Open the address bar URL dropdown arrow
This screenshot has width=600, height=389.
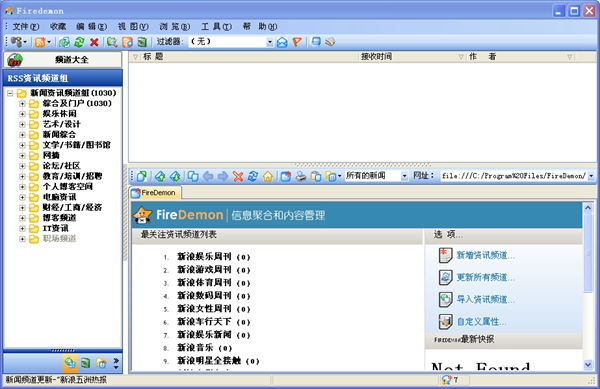[x=591, y=176]
